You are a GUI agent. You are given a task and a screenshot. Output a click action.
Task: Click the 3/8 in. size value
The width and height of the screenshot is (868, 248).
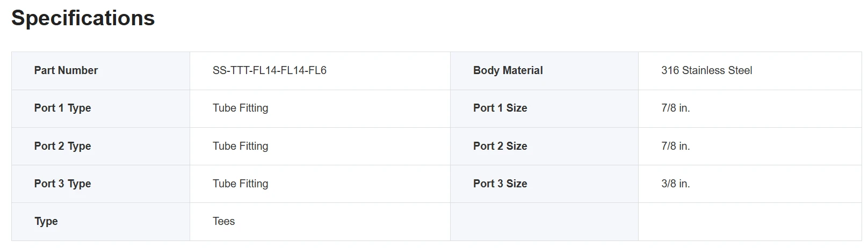coord(676,184)
